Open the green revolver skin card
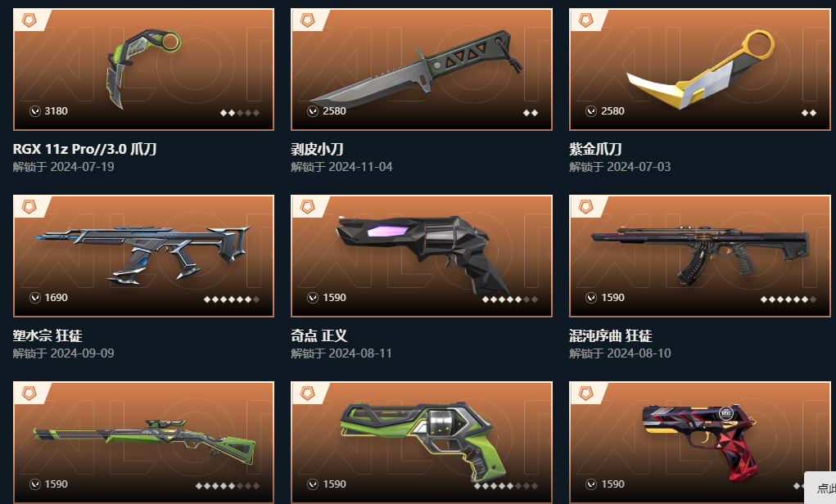This screenshot has height=504, width=836. (x=421, y=442)
